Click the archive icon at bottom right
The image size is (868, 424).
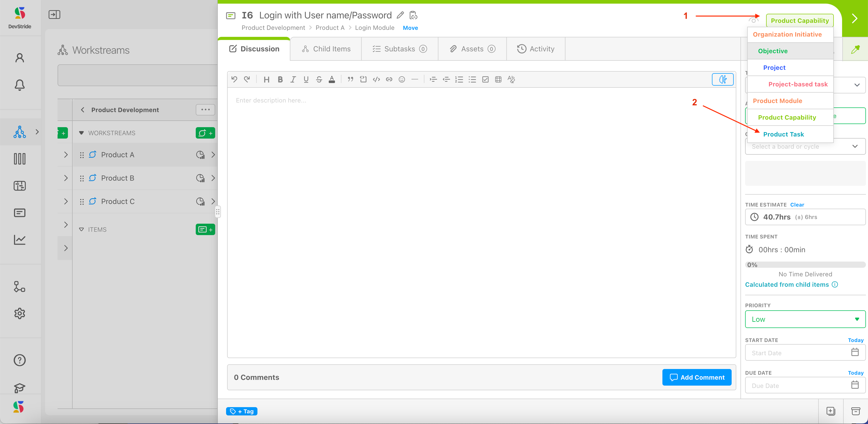click(x=856, y=411)
